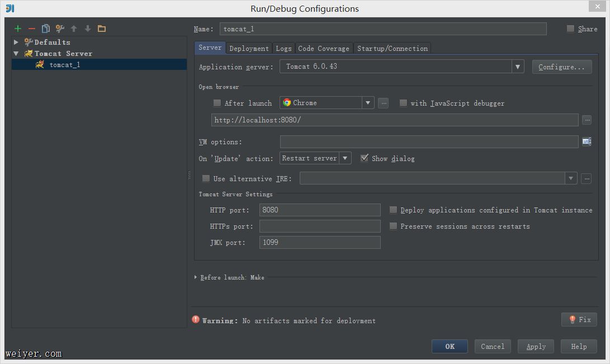Image resolution: width=610 pixels, height=364 pixels.
Task: Check Deploy applications configured in Tomcat instance
Action: (393, 210)
